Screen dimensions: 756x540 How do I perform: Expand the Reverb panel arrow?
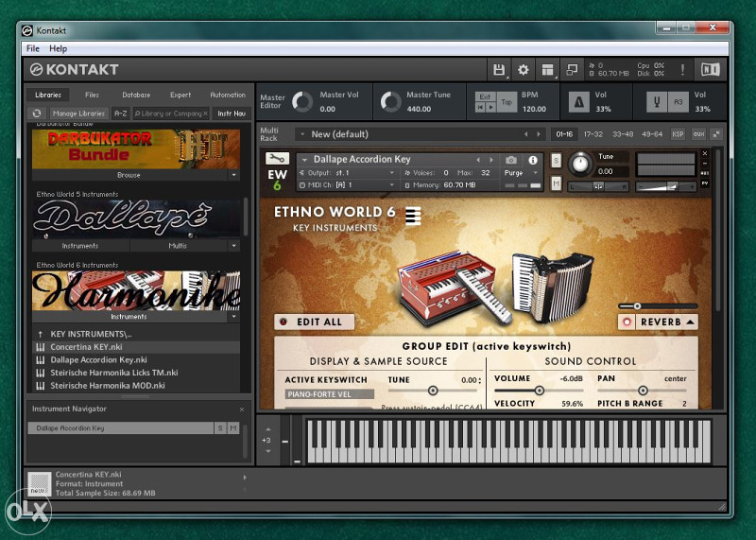pyautogui.click(x=690, y=322)
